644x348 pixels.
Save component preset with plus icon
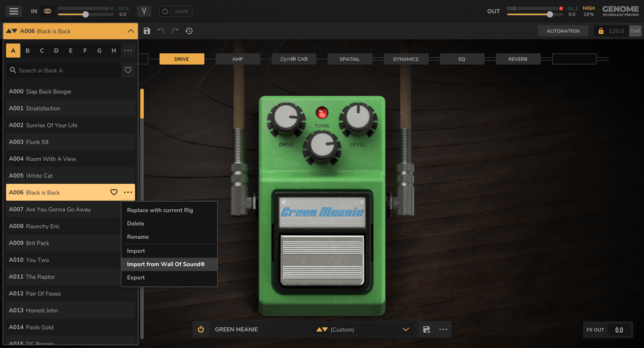pos(427,330)
